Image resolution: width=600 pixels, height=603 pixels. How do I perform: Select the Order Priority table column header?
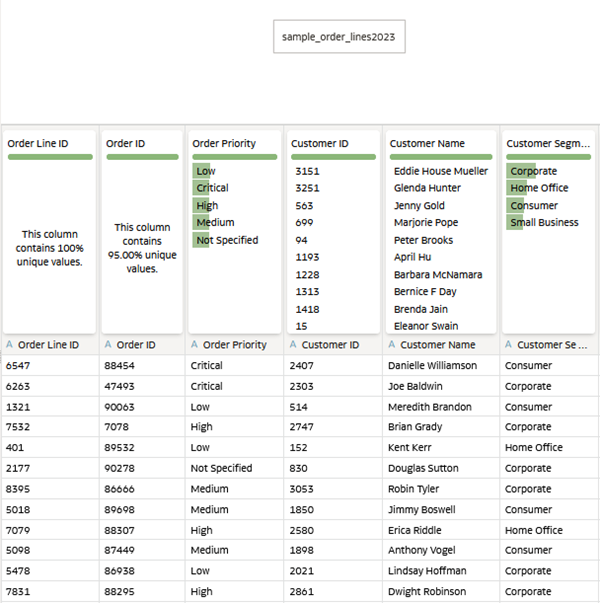pyautogui.click(x=235, y=345)
